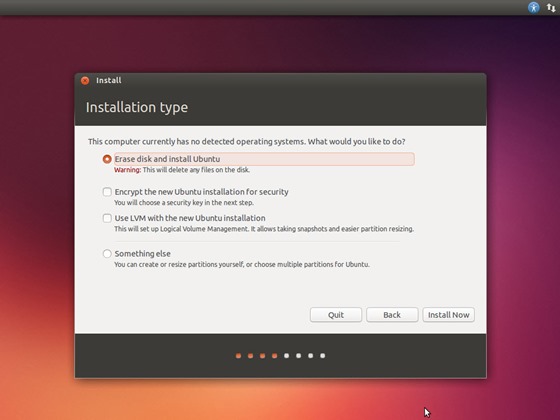The width and height of the screenshot is (560, 420).
Task: Choose the Something else radio option
Action: (107, 254)
